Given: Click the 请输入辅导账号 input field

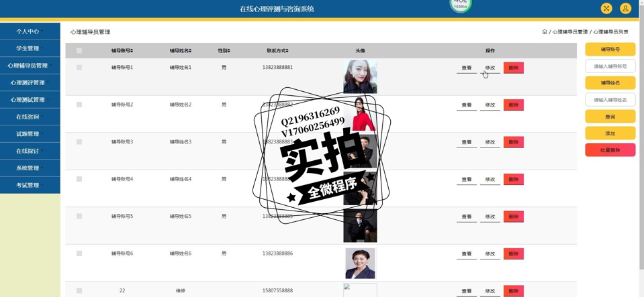Looking at the screenshot, I should point(610,66).
